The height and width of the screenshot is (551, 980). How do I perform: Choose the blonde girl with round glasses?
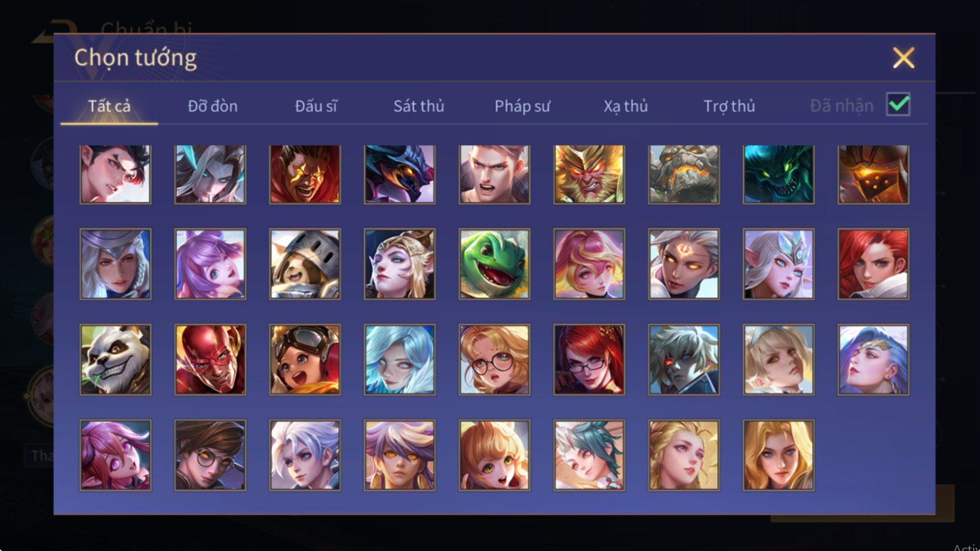pos(495,360)
